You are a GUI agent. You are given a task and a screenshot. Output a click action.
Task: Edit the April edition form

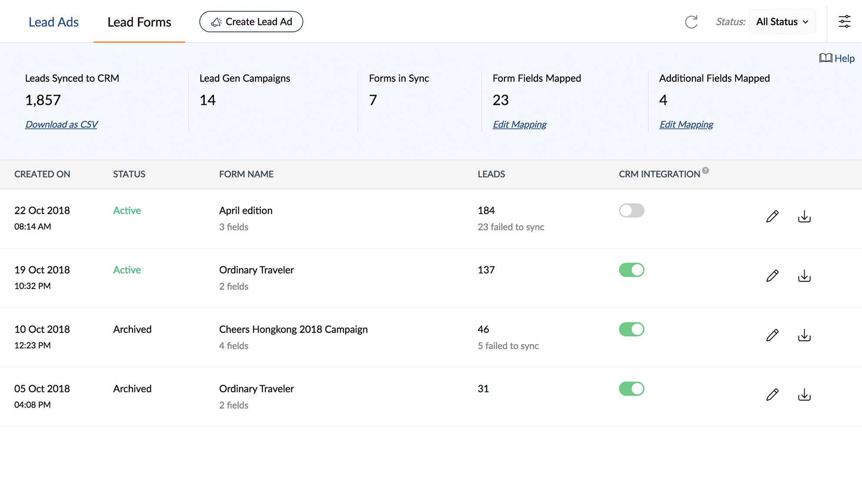(772, 216)
